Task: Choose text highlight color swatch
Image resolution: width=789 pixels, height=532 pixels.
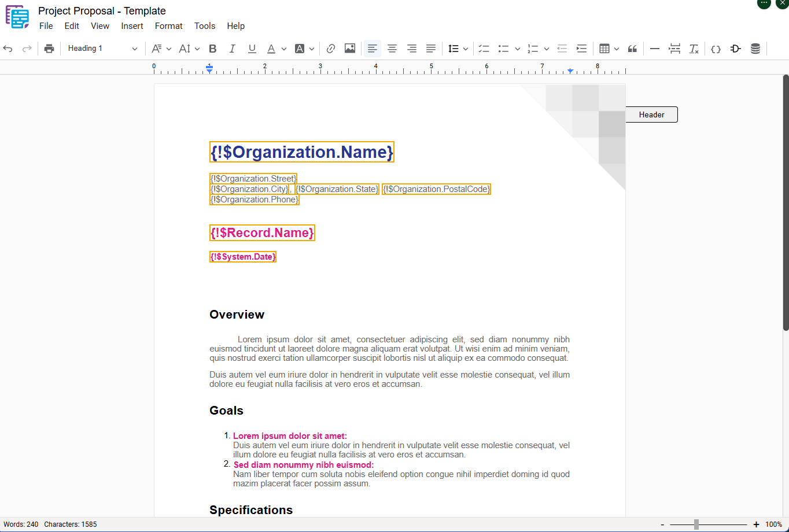Action: click(300, 49)
